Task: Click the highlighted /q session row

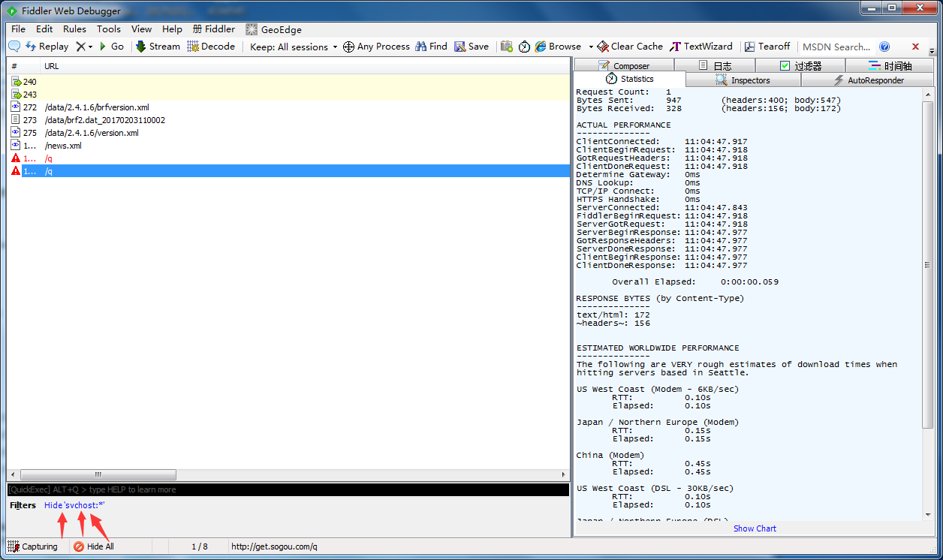Action: point(288,170)
